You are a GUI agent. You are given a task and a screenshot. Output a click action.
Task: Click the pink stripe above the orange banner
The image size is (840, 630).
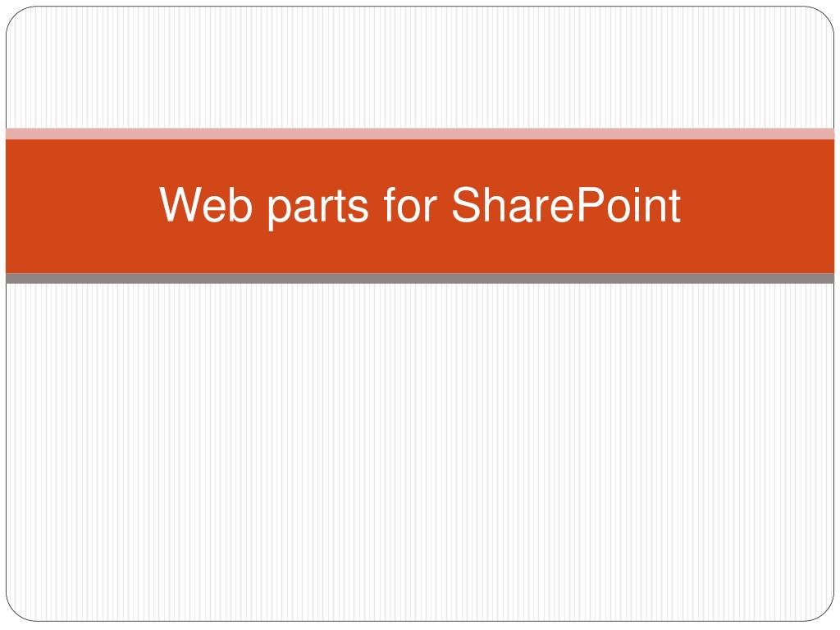420,134
